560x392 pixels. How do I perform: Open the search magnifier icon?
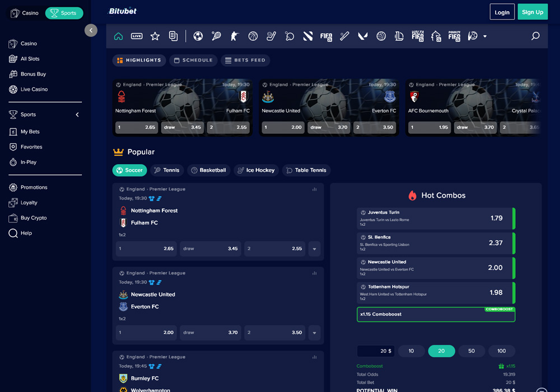[535, 36]
